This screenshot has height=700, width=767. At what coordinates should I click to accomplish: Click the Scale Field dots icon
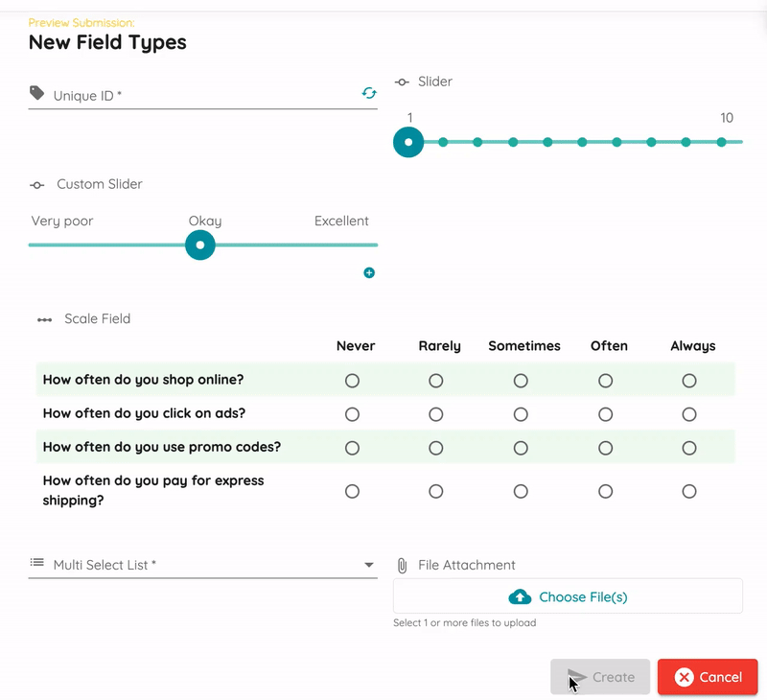click(x=44, y=320)
